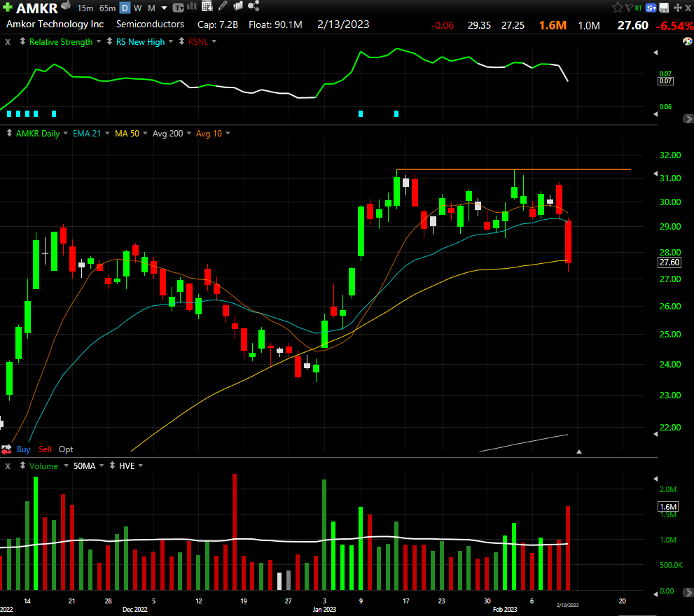
Task: Click the move window arrows icon
Action: [x=678, y=8]
